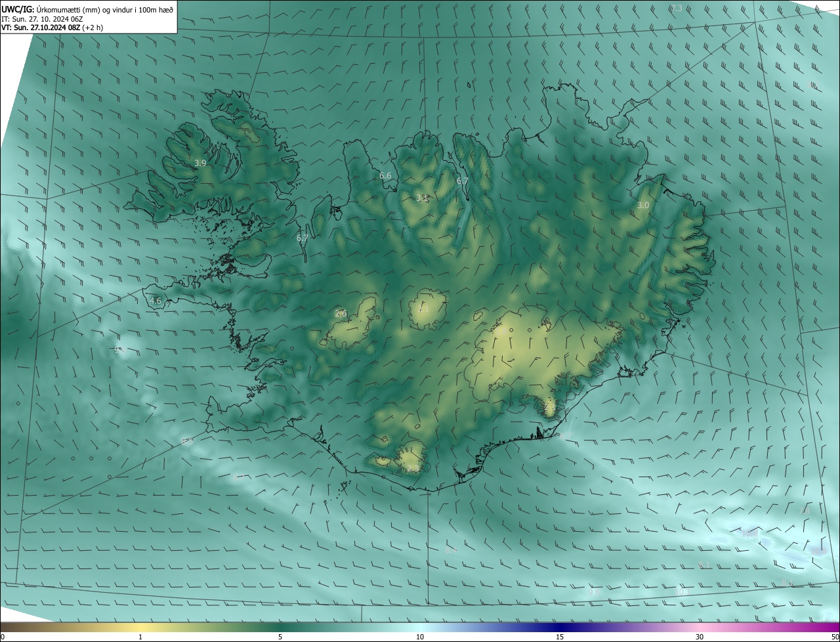
Task: Click the 2.3 value on the southern glacier
Action: coord(411,469)
